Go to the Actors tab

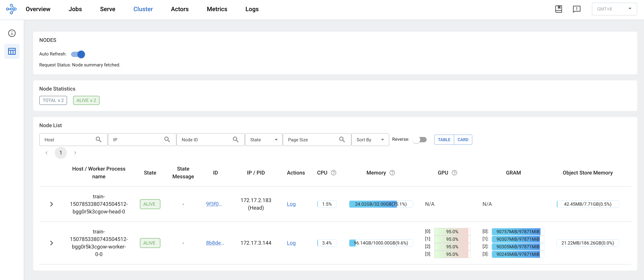click(x=179, y=9)
